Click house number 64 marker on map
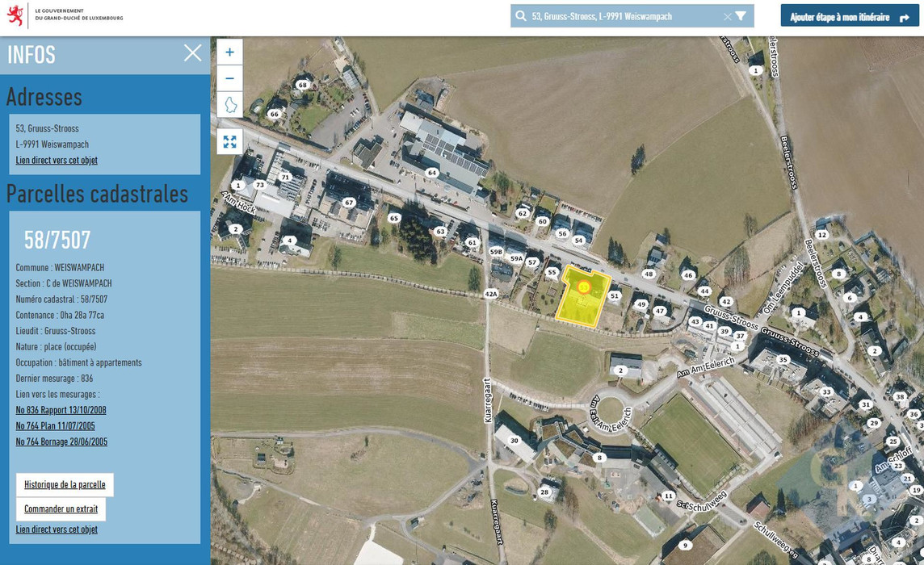924x565 pixels. click(x=432, y=173)
